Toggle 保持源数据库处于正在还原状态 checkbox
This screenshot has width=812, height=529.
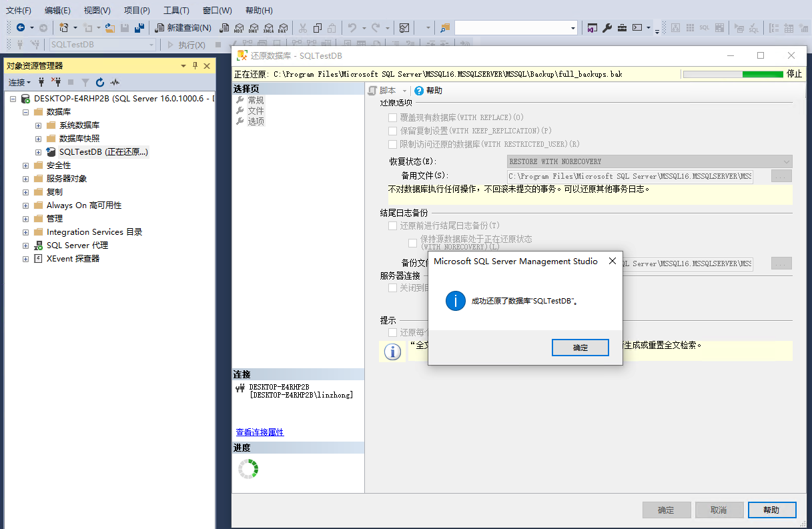click(x=413, y=243)
